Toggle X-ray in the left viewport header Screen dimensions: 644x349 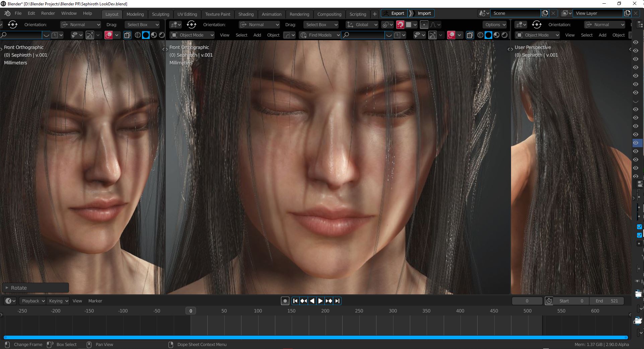tap(127, 35)
